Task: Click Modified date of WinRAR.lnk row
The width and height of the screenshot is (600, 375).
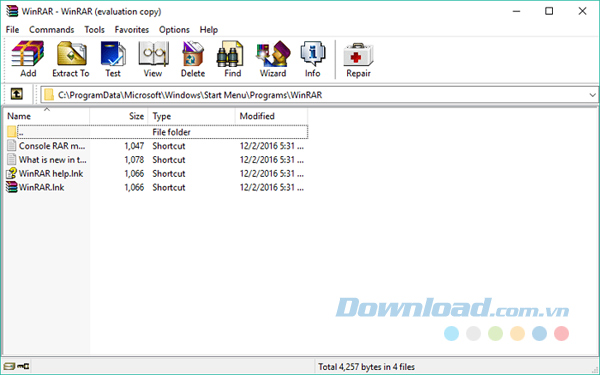Action: [272, 187]
